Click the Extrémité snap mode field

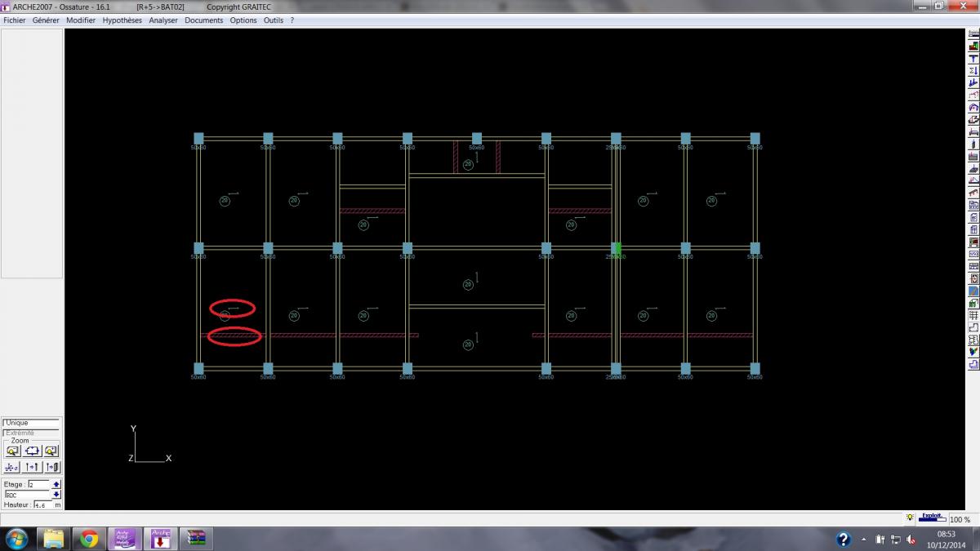(31, 433)
